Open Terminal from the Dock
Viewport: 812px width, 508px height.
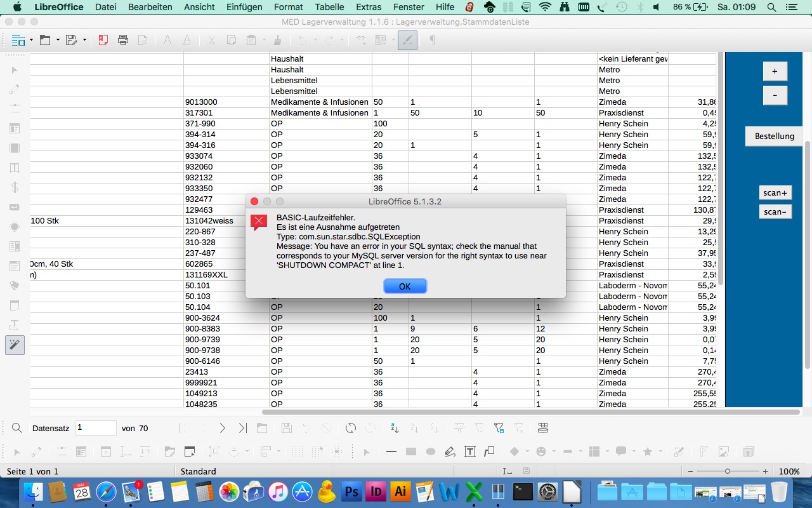click(523, 491)
